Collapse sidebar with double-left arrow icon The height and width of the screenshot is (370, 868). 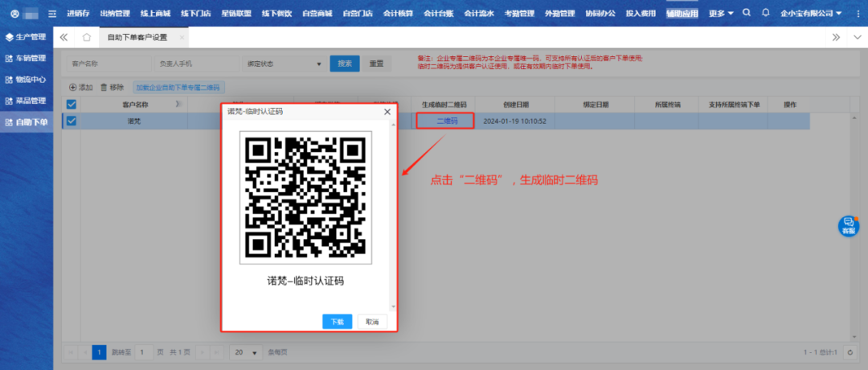pyautogui.click(x=64, y=38)
